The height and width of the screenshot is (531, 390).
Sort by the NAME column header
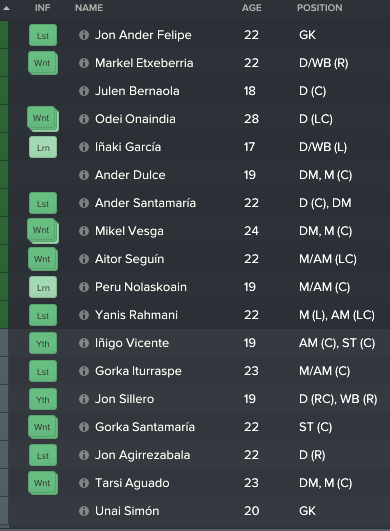tap(89, 8)
